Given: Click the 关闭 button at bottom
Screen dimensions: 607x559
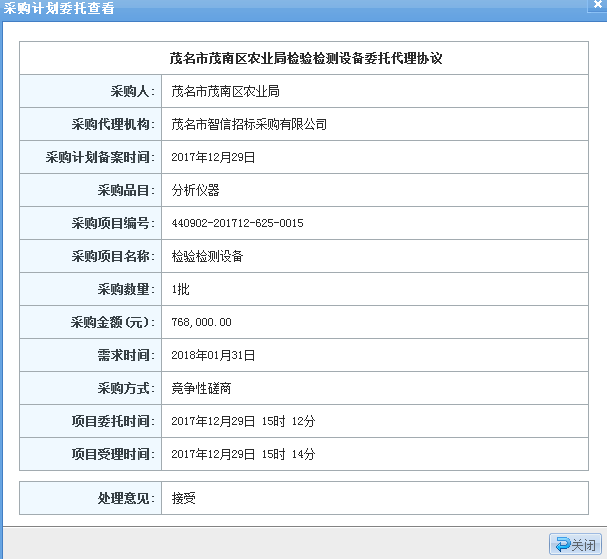Looking at the screenshot, I should click(x=575, y=544).
